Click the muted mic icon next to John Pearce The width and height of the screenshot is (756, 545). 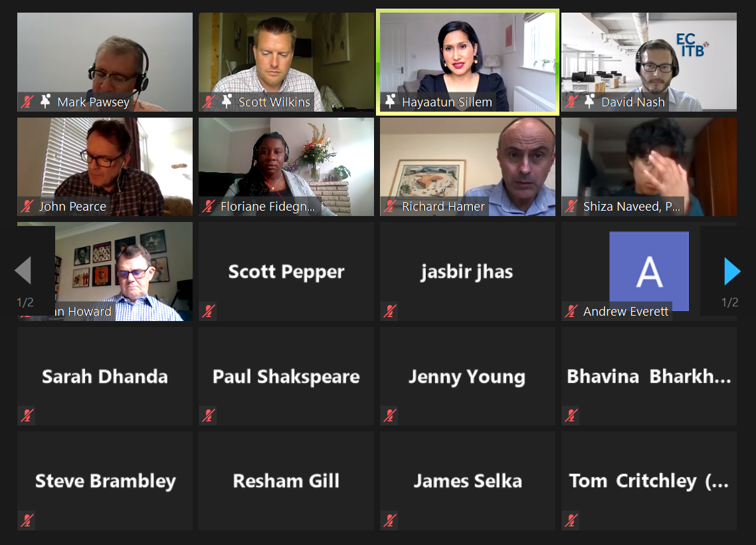pyautogui.click(x=27, y=206)
